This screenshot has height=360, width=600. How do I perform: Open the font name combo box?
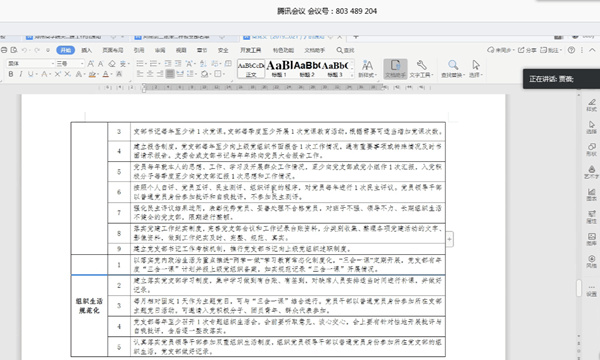click(30, 64)
